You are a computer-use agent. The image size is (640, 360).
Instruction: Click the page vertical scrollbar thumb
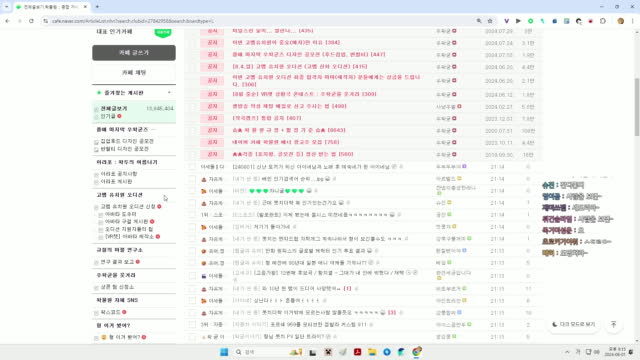(637, 107)
